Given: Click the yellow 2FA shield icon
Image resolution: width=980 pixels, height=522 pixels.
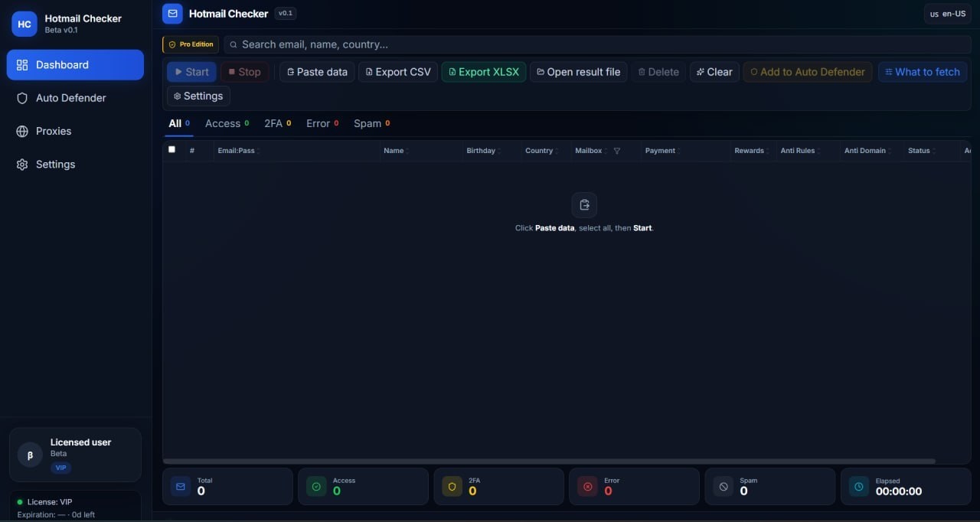Looking at the screenshot, I should pyautogui.click(x=452, y=486).
